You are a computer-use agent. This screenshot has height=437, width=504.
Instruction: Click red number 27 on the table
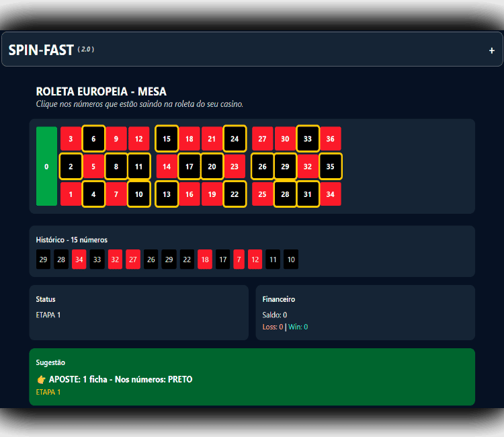tap(262, 138)
